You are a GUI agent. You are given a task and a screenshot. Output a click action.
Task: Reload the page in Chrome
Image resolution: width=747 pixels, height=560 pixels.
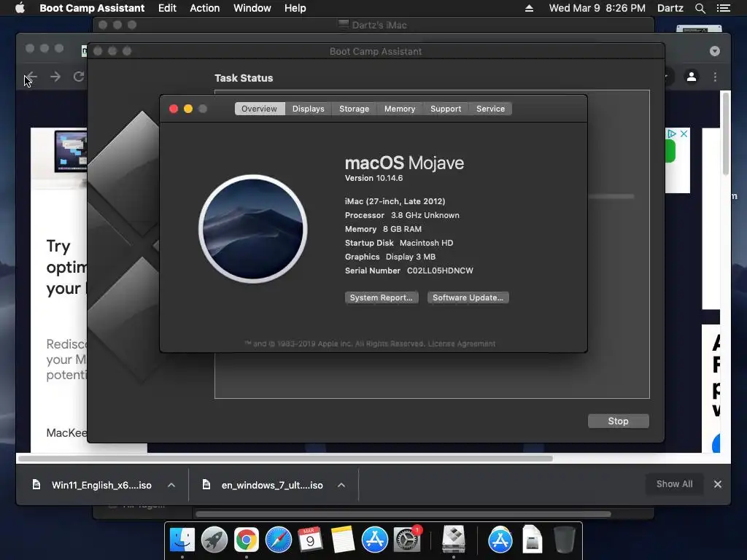79,77
